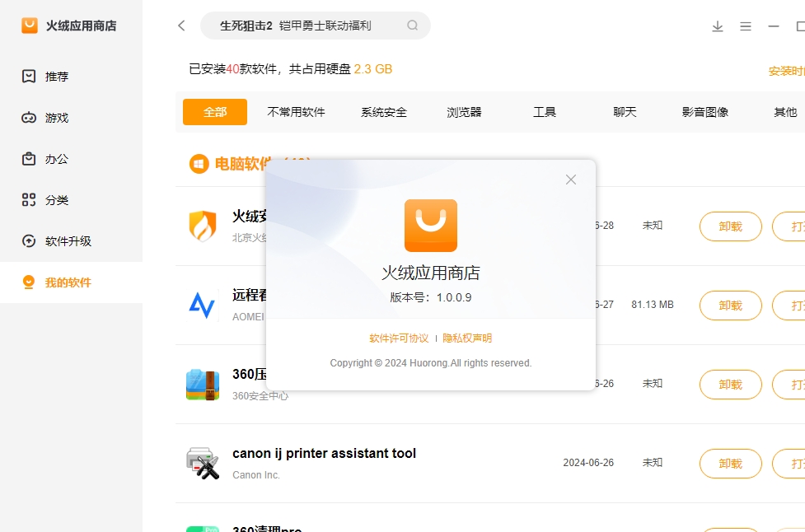805x532 pixels.
Task: Switch to the 其他 tab
Action: click(x=785, y=112)
